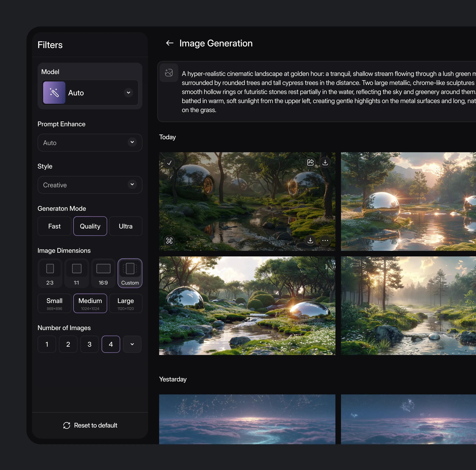
Task: Set number of images to 3
Action: click(x=89, y=344)
